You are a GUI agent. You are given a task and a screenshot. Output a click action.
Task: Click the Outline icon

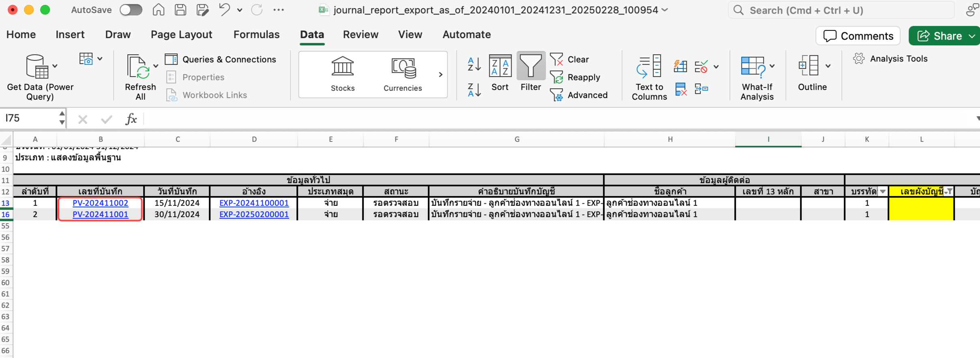point(809,66)
